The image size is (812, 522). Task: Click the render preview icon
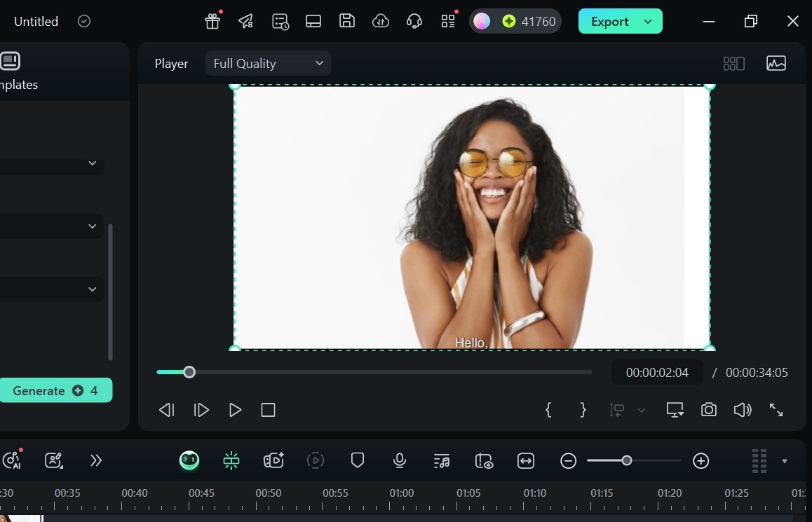tap(316, 460)
